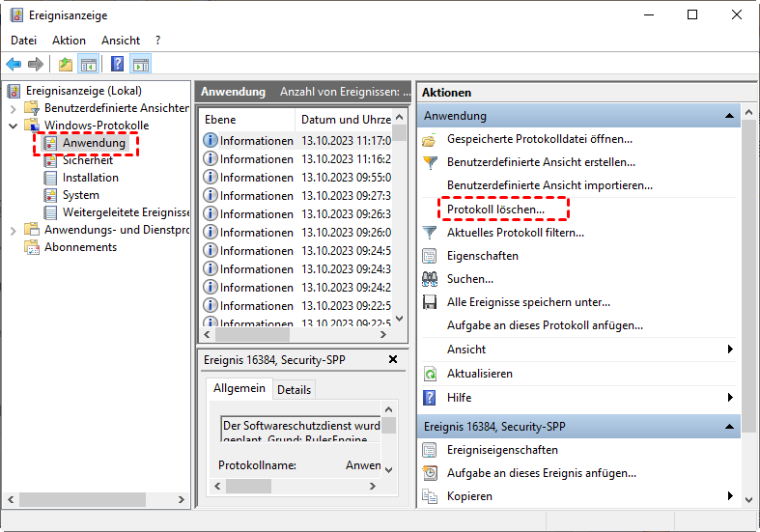Screen dimensions: 760x532
Task: Click the blue Help toolbar icon
Action: coord(117,64)
